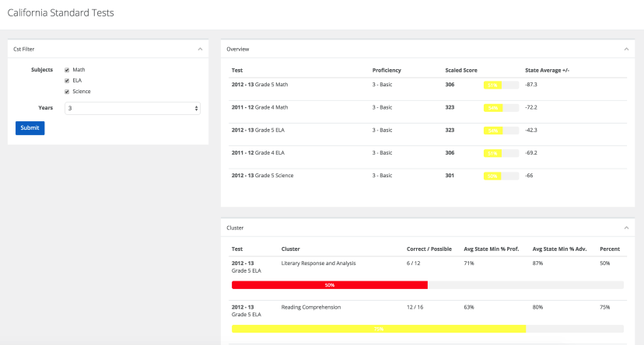Open the Years dropdown
This screenshot has height=345, width=644.
point(132,108)
